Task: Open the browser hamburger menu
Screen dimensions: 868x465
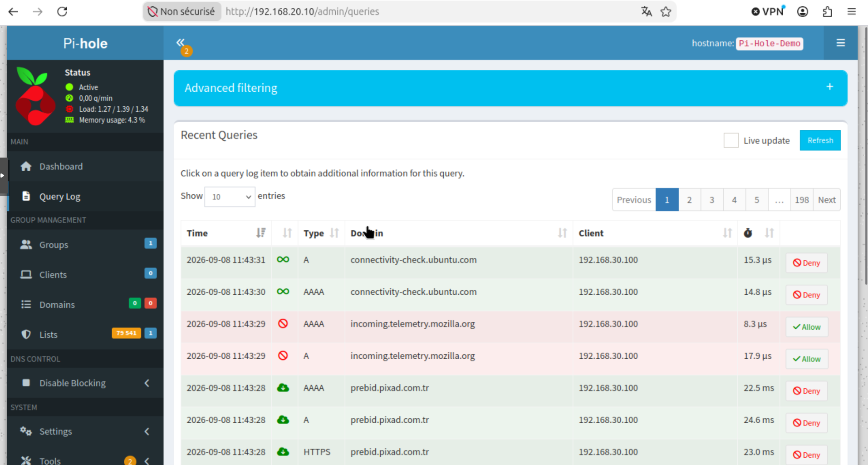Action: pyautogui.click(x=851, y=11)
